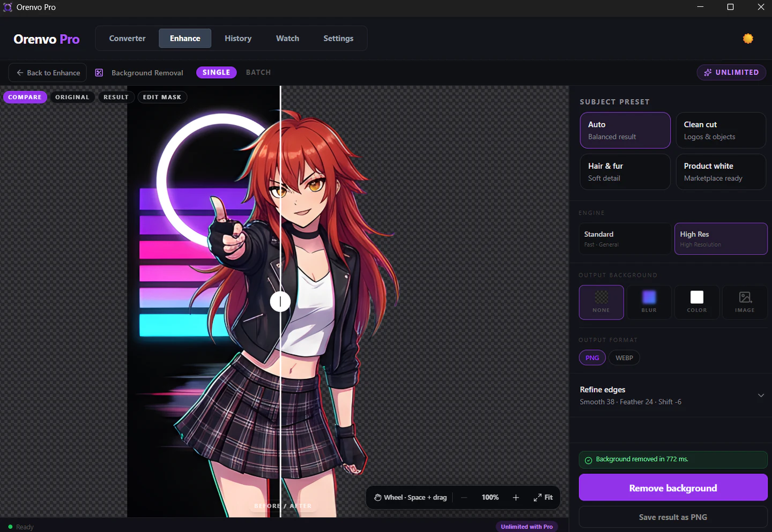Select the High Res engine
Viewport: 772px width, 532px height.
pos(721,239)
